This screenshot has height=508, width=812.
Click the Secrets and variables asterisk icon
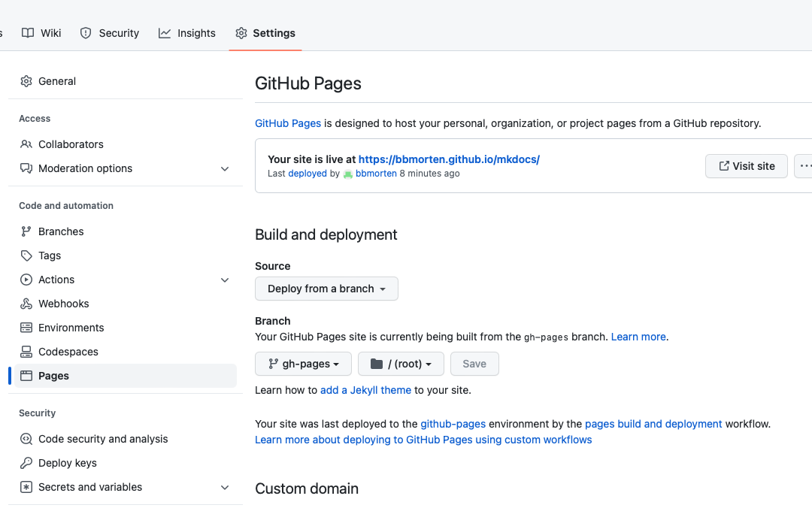pos(26,487)
